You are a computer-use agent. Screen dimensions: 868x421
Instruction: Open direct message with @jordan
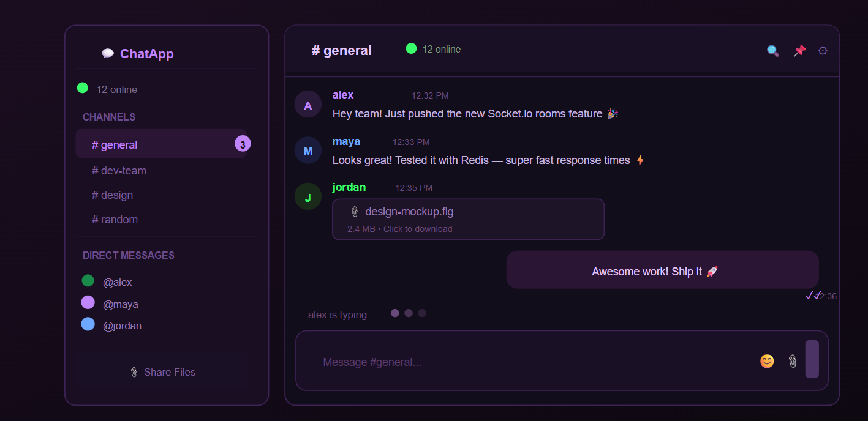pos(122,326)
